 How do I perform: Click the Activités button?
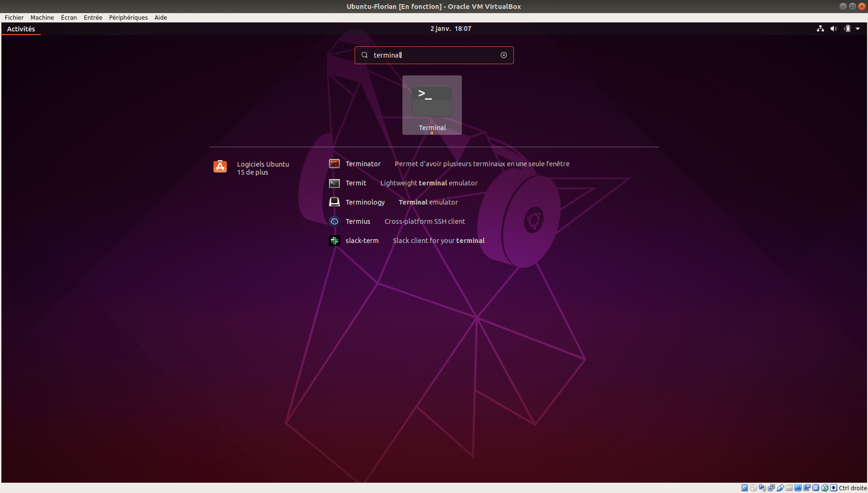pos(21,29)
